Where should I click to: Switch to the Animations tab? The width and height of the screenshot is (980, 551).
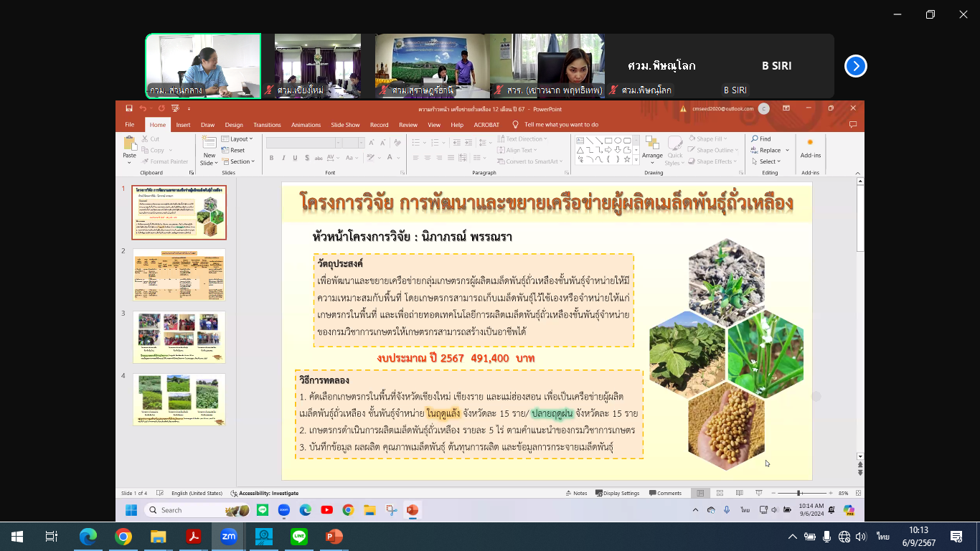(x=306, y=125)
